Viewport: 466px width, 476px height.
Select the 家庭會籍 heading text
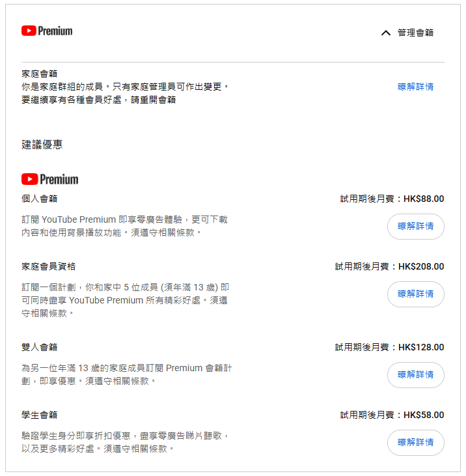(x=40, y=74)
